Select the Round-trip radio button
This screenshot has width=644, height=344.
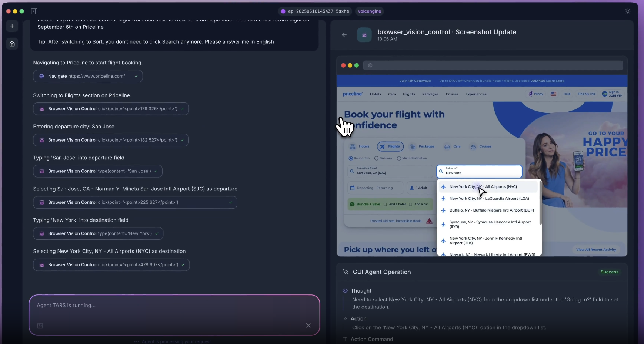(351, 158)
